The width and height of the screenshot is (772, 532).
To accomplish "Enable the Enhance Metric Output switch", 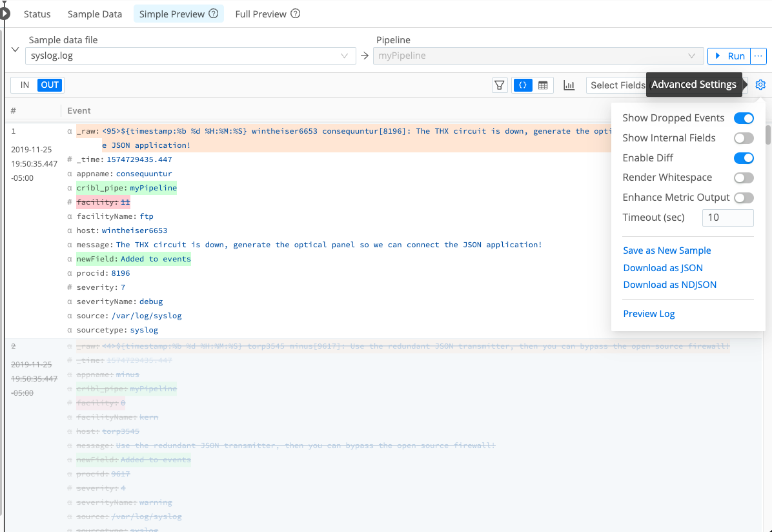I will (744, 198).
